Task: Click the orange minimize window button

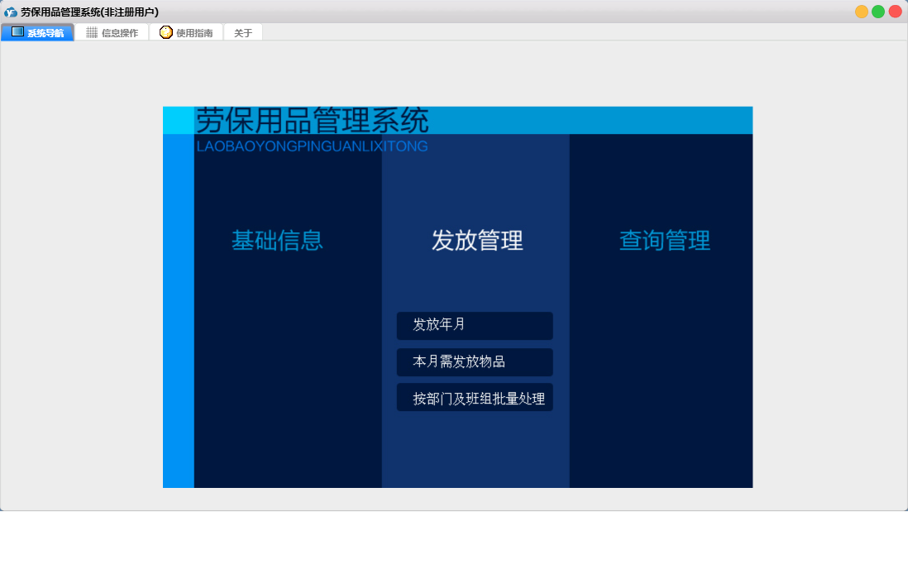Action: coord(862,12)
